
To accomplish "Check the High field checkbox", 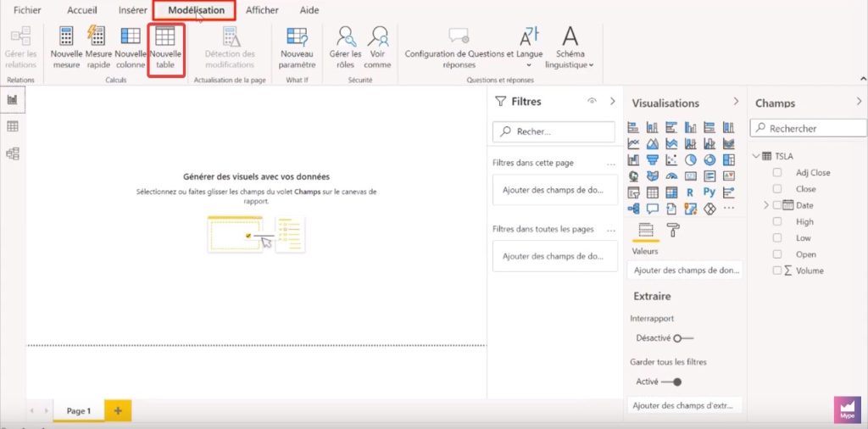I will point(777,221).
